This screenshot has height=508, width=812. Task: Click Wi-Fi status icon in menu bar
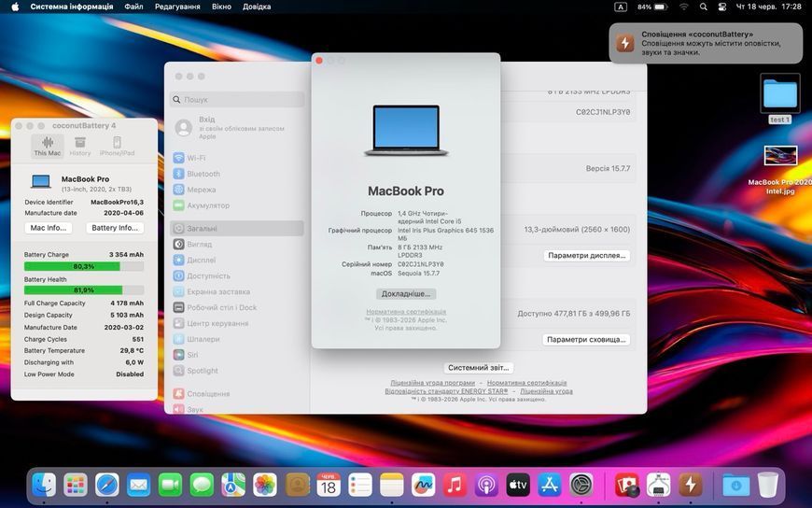point(684,7)
